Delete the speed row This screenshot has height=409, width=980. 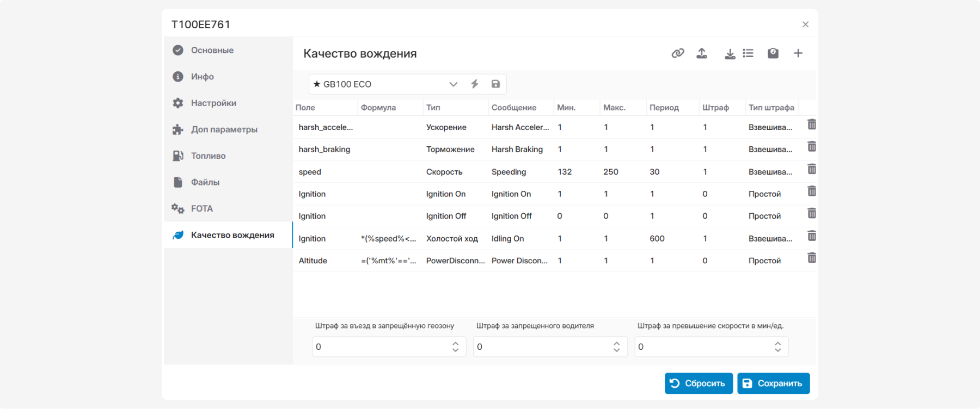[812, 169]
